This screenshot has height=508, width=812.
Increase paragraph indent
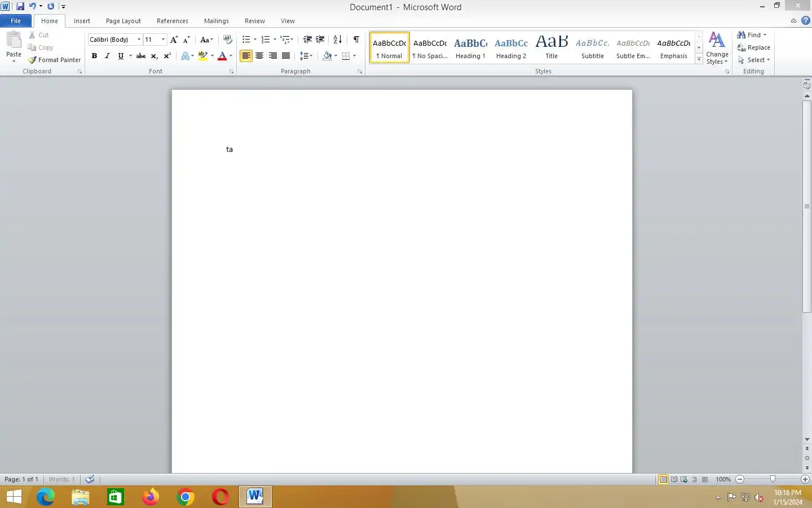[320, 40]
